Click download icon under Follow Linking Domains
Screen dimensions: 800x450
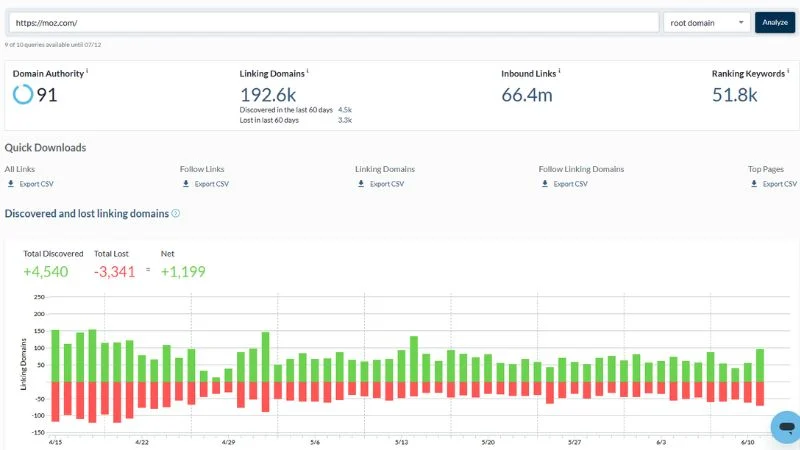[x=545, y=184]
